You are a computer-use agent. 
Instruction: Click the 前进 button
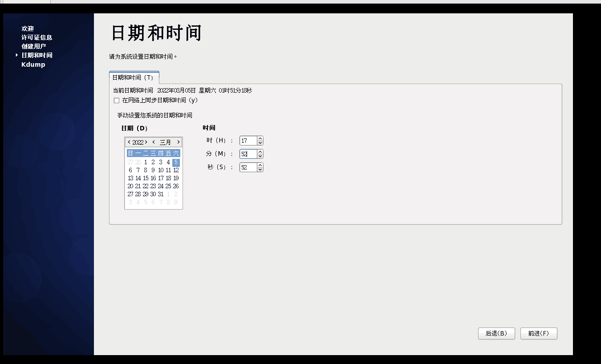tap(539, 333)
